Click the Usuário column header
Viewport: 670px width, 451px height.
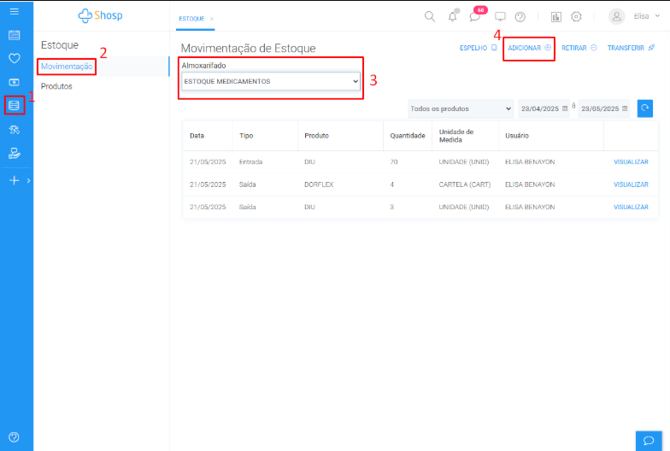[517, 136]
